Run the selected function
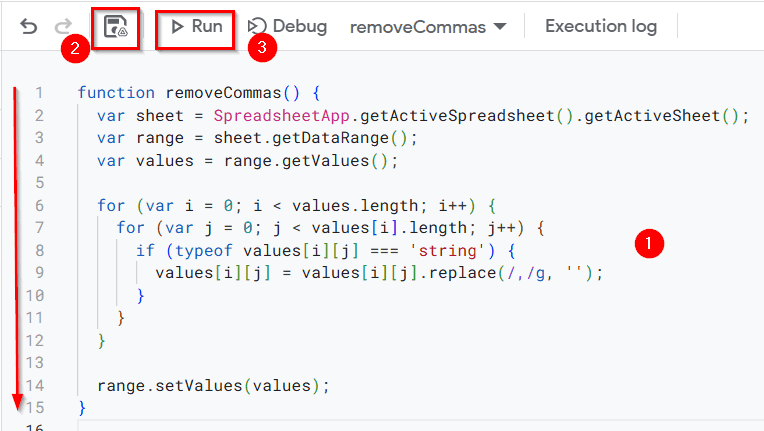 tap(197, 26)
